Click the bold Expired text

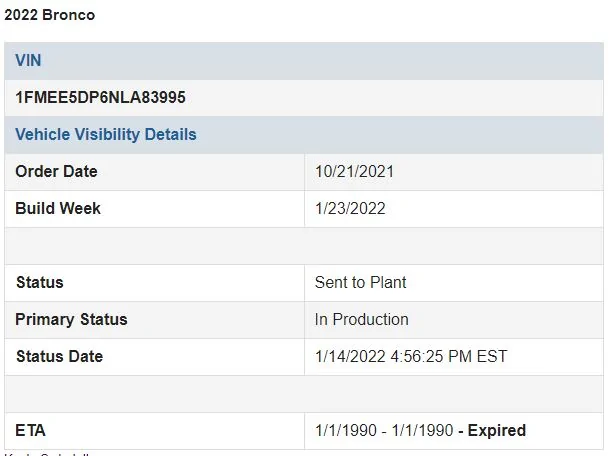tap(497, 430)
